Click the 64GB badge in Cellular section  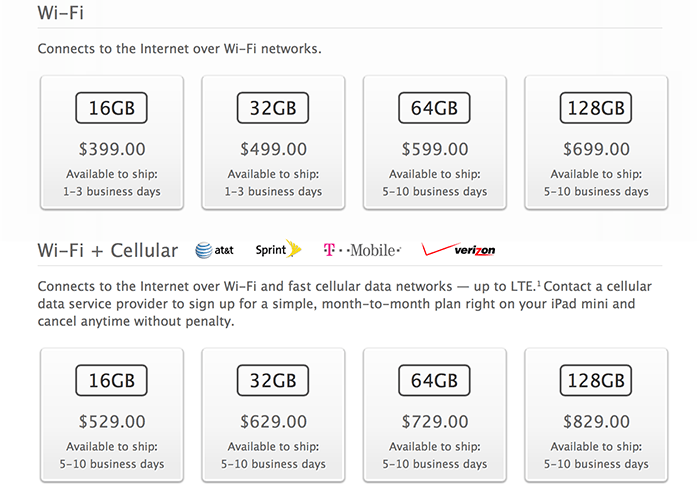click(x=434, y=380)
